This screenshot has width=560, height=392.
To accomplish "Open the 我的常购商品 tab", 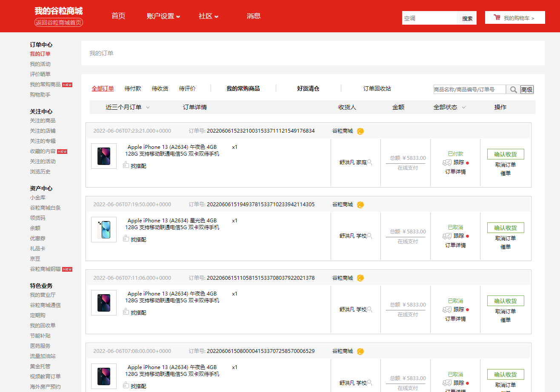I will 243,88.
